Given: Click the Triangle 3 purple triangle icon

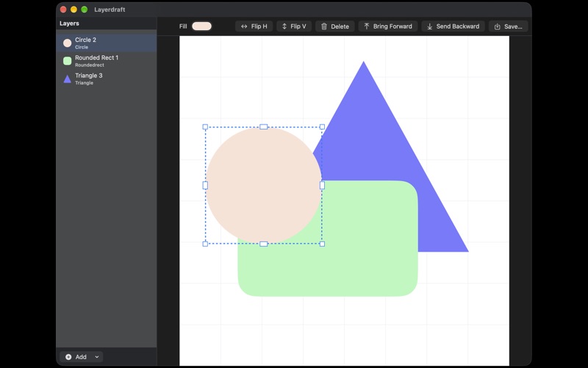Looking at the screenshot, I should pos(68,79).
